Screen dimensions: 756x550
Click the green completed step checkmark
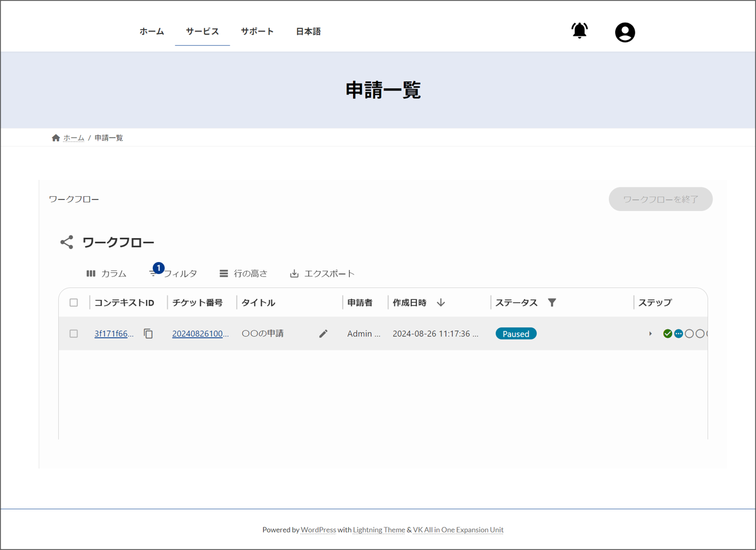[x=668, y=334]
